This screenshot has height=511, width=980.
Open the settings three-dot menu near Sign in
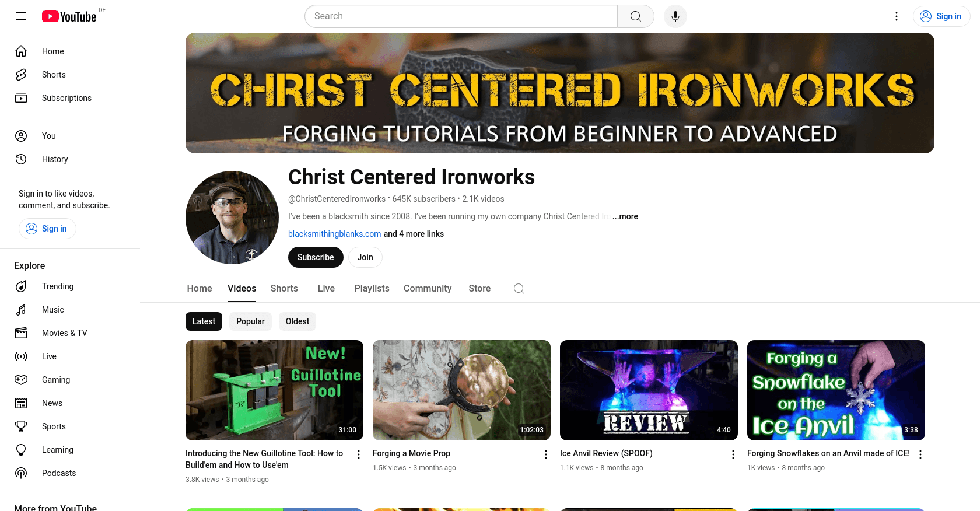897,16
